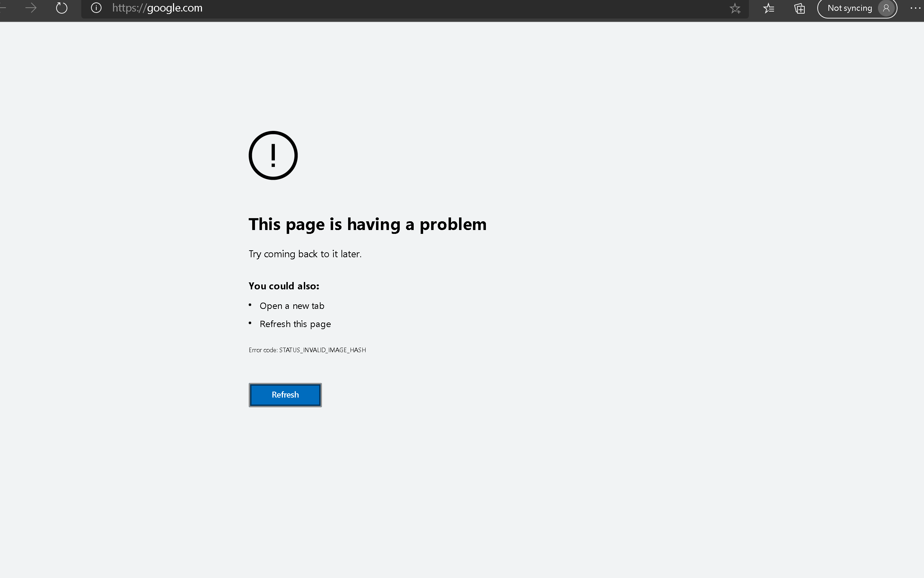Click the collections icon in toolbar
The height and width of the screenshot is (578, 924).
pyautogui.click(x=799, y=8)
